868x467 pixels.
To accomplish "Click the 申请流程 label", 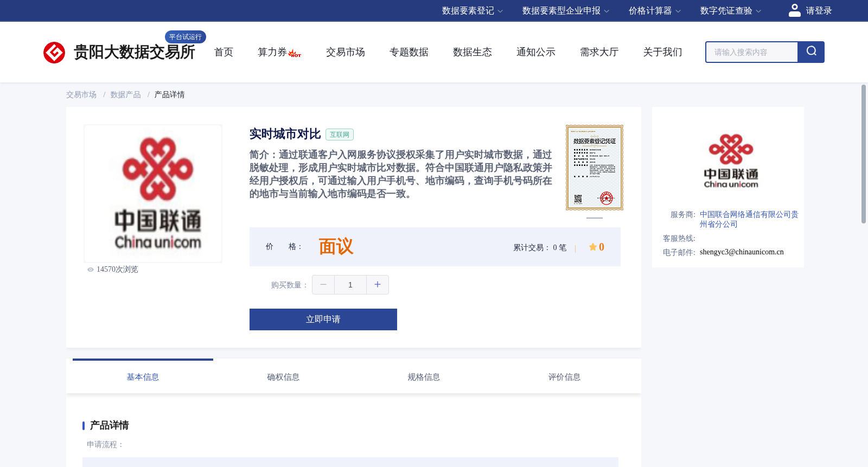I will (105, 445).
